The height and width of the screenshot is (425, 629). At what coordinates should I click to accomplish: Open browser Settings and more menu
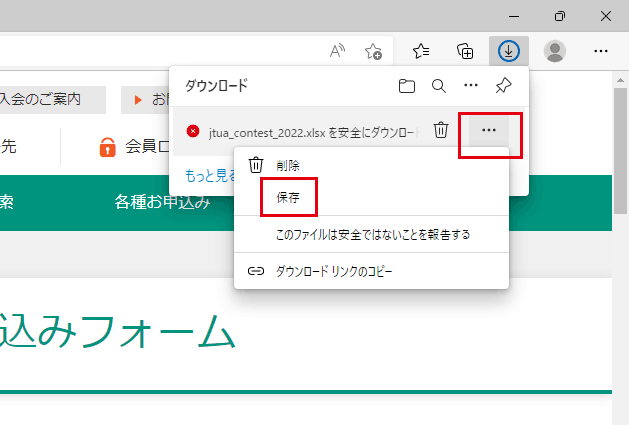pos(601,51)
